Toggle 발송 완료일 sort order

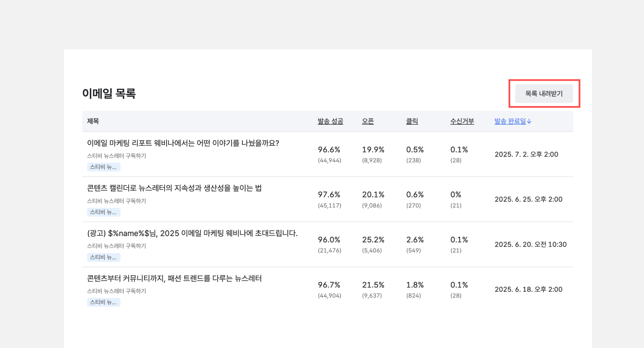[510, 122]
